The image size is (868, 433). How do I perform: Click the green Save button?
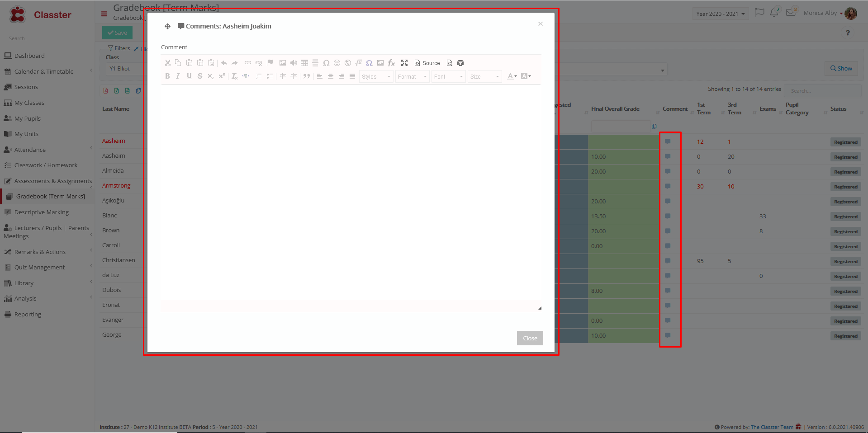(117, 33)
